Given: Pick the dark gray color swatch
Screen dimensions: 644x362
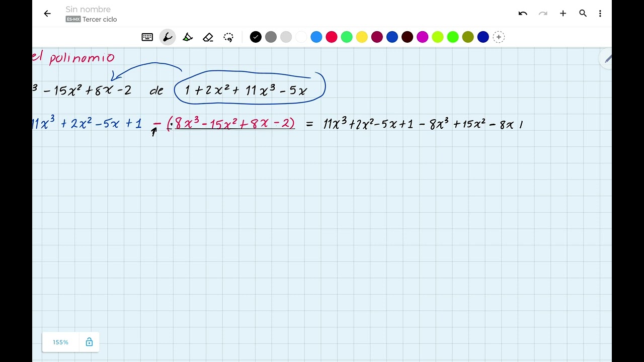Looking at the screenshot, I should [x=271, y=37].
